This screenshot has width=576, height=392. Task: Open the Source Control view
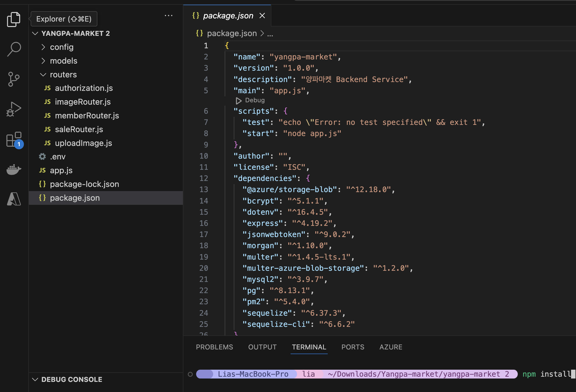pyautogui.click(x=14, y=79)
